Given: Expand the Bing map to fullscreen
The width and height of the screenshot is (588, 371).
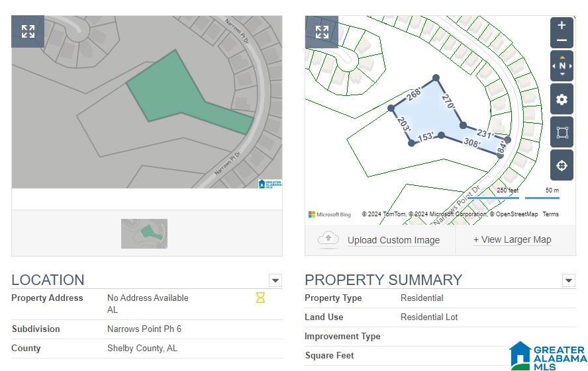Looking at the screenshot, I should (322, 32).
